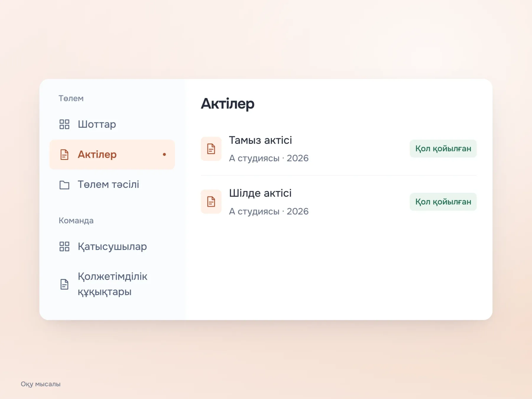Viewport: 532px width, 399px height.
Task: Click the document icon of Шілде актісі row
Action: tap(211, 202)
